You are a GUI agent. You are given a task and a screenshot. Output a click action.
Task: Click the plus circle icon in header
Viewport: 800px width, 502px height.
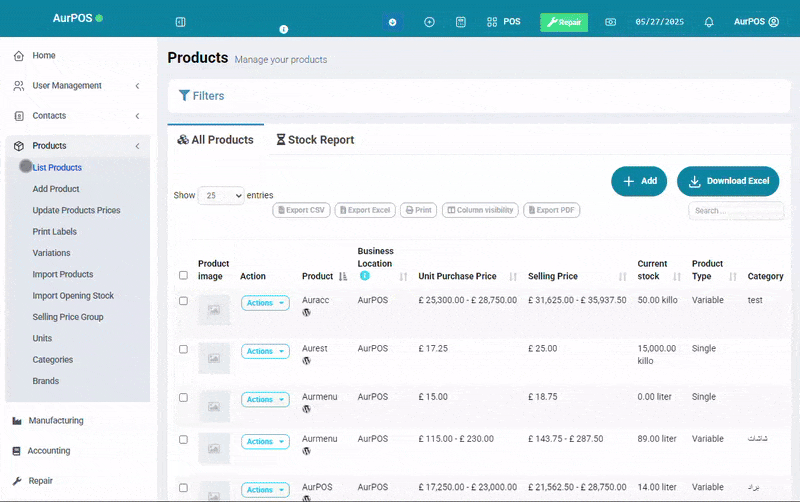tap(430, 22)
